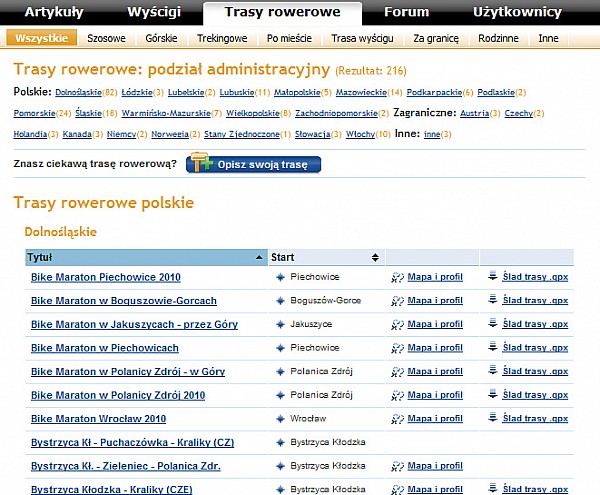Click the map icon for Polanicy Zdrój - w Góry
600x495 pixels.
coord(397,371)
